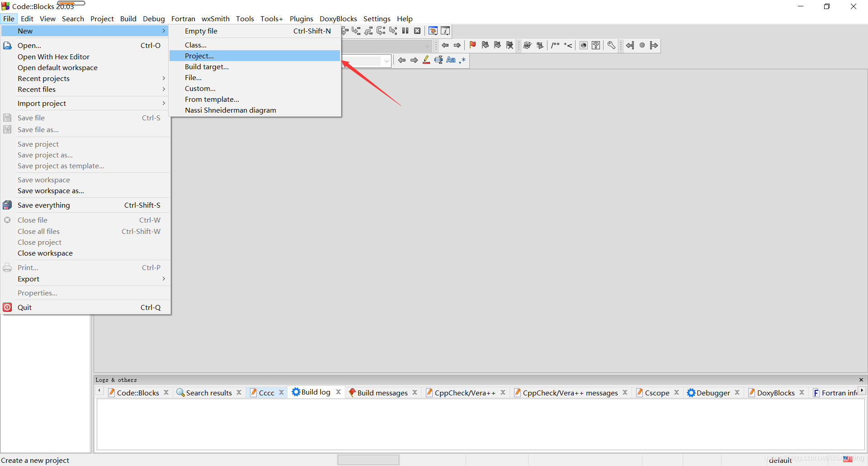This screenshot has height=466, width=868.
Task: Toggle selected text only search icon
Action: [x=439, y=60]
